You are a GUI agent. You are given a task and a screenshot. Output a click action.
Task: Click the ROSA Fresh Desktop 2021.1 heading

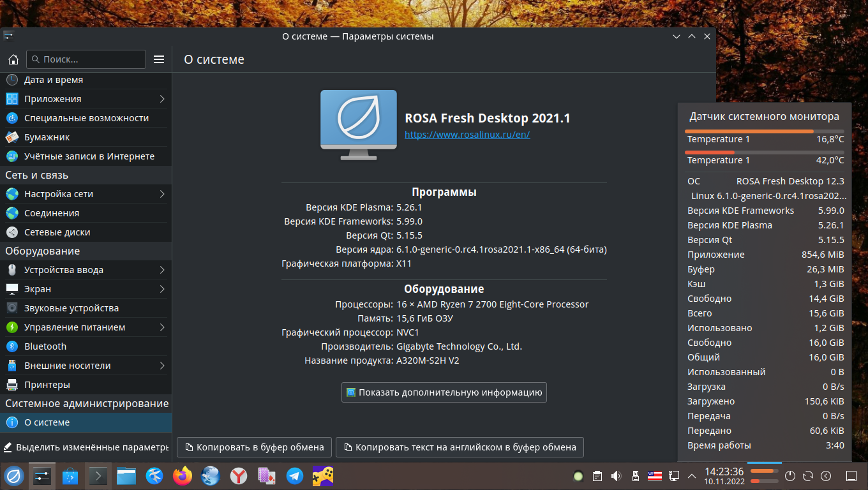(488, 118)
